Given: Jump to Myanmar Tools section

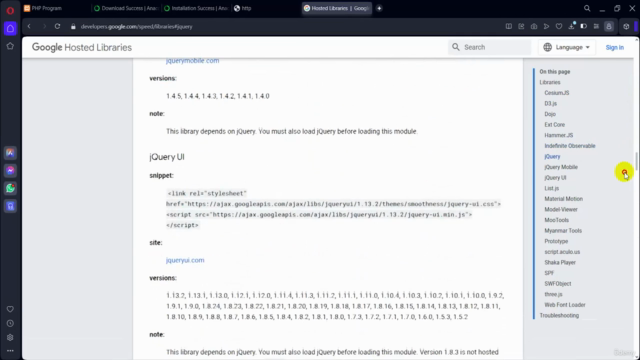Looking at the screenshot, I should [x=563, y=231].
